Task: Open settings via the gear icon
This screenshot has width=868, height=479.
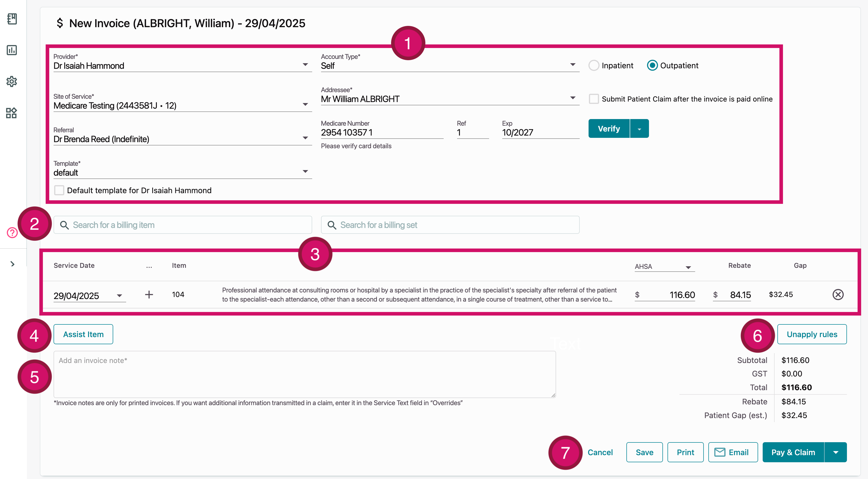Action: pyautogui.click(x=12, y=81)
